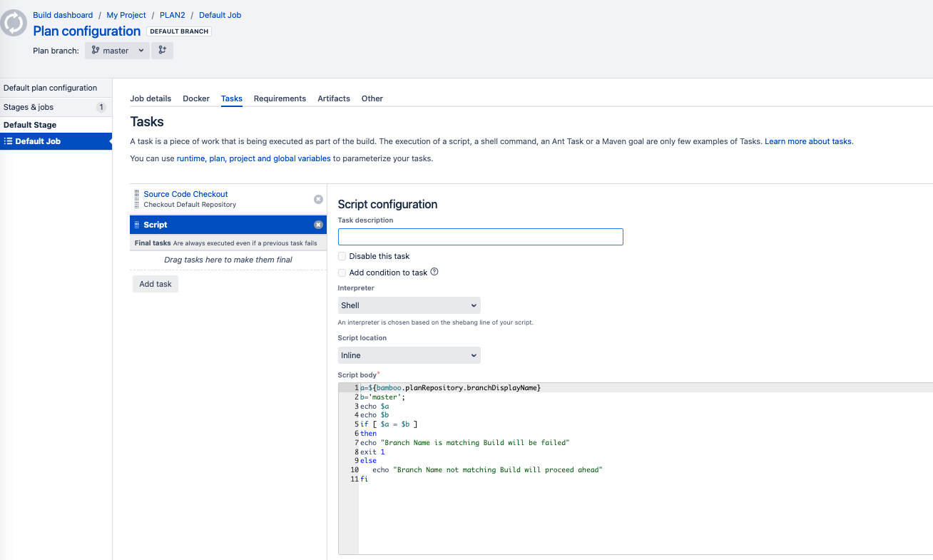Open the Script location dropdown set to Inline
This screenshot has width=933, height=560.
409,355
